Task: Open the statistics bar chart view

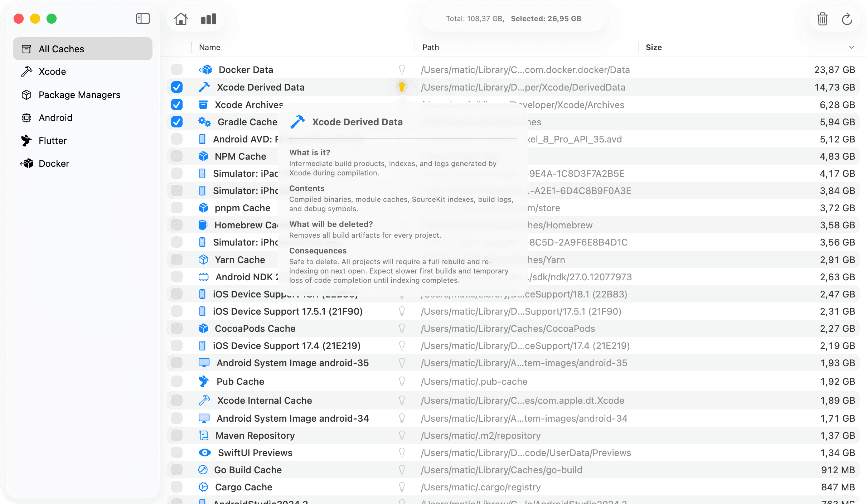Action: (208, 19)
